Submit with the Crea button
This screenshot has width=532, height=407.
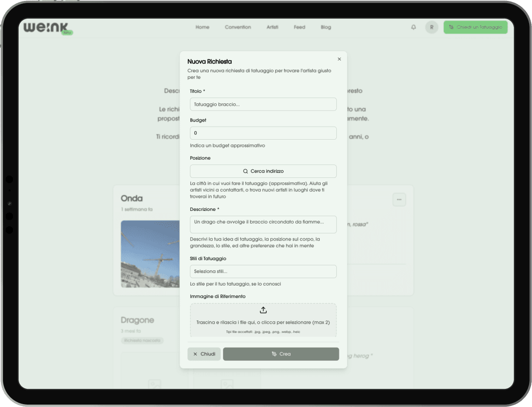pos(281,354)
